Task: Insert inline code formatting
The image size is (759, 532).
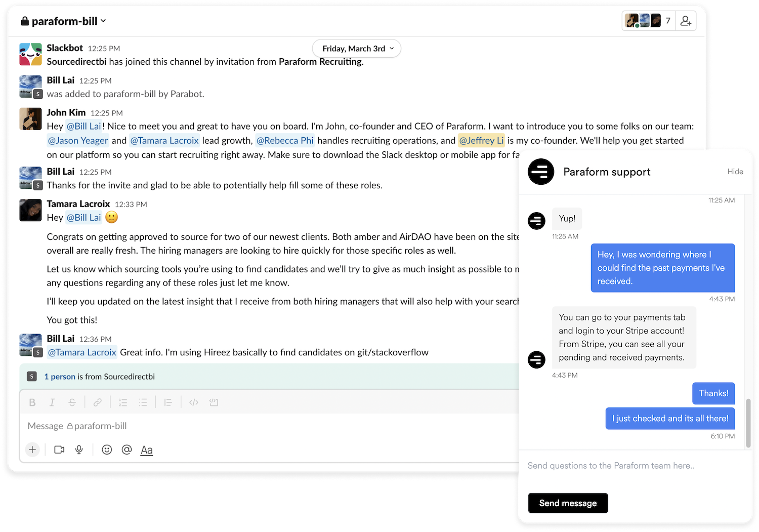Action: point(194,402)
